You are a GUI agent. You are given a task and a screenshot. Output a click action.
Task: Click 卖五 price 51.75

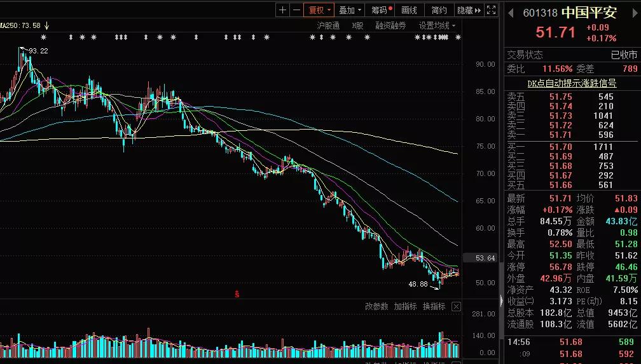pyautogui.click(x=560, y=97)
